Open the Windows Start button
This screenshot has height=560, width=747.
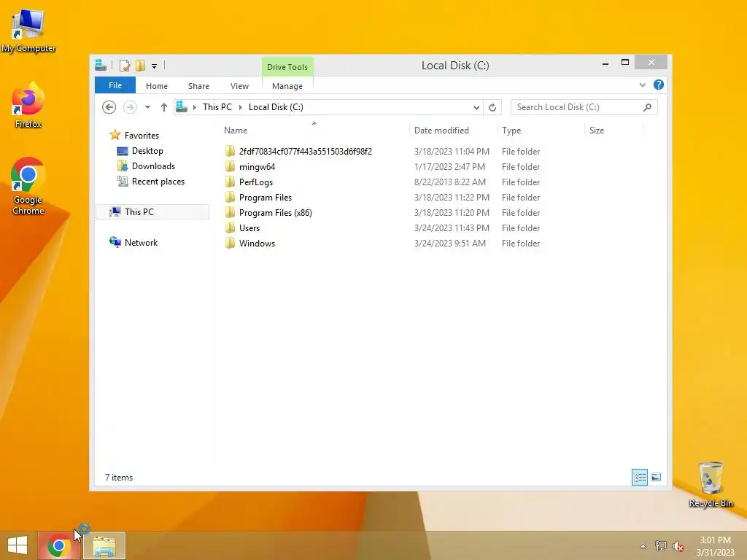point(18,545)
